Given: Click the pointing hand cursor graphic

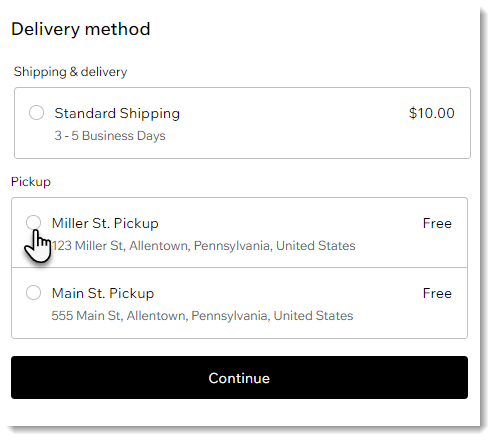Looking at the screenshot, I should [x=38, y=246].
